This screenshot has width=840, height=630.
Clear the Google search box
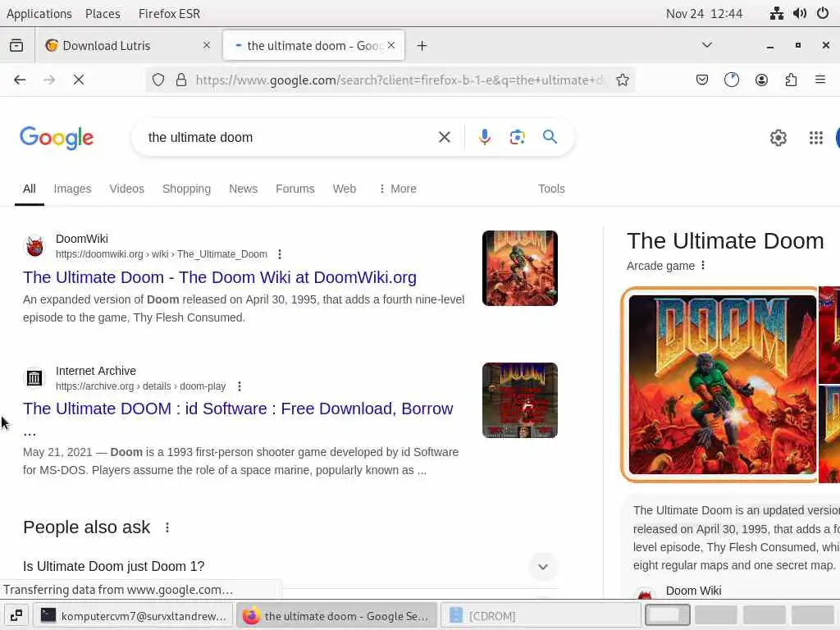click(444, 137)
